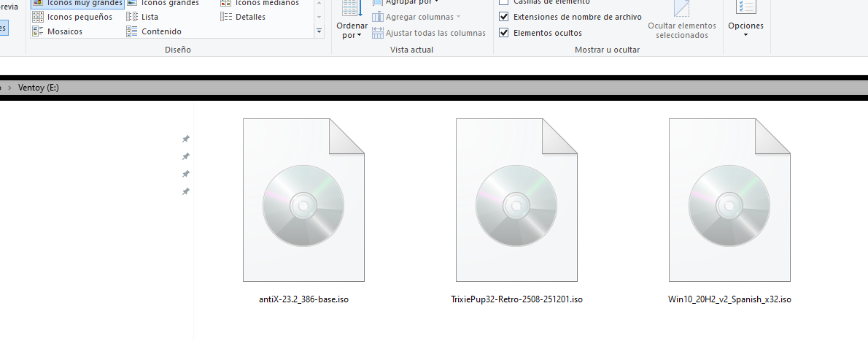The width and height of the screenshot is (868, 341).
Task: Switch layout to Iconos pequeños
Action: coord(72,18)
